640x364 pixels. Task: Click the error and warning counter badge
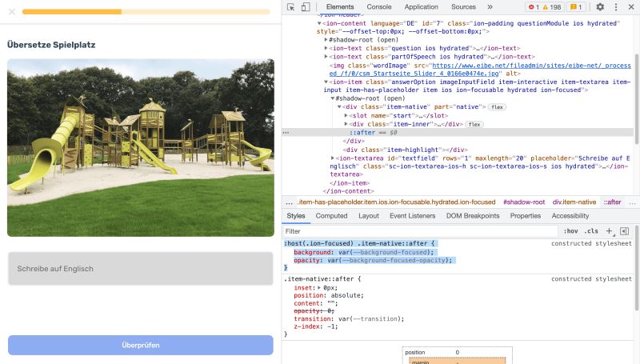pos(545,7)
